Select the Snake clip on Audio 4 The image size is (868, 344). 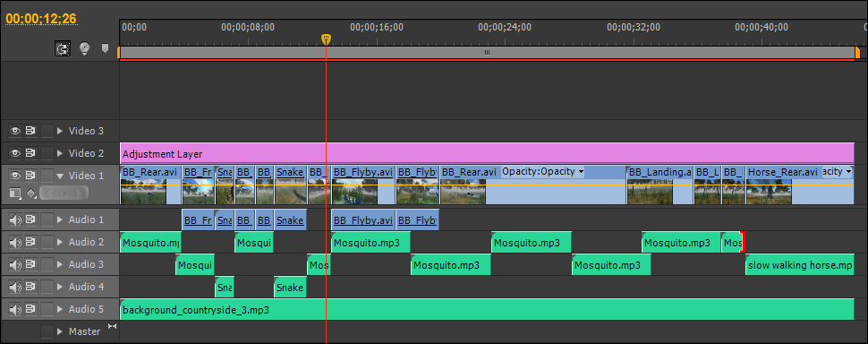point(290,287)
